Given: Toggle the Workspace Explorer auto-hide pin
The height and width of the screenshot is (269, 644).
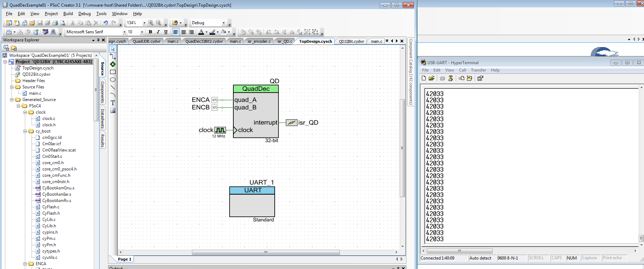Looking at the screenshot, I should click(98, 40).
